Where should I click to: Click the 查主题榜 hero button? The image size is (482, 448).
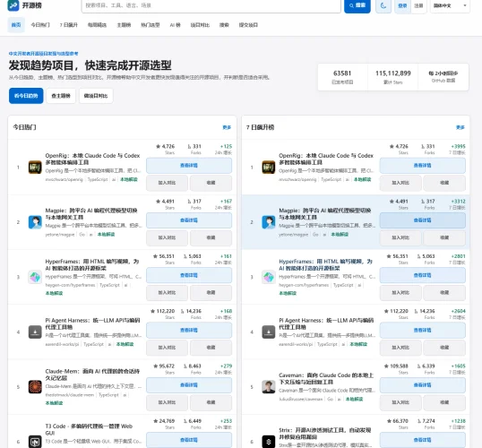(x=61, y=96)
